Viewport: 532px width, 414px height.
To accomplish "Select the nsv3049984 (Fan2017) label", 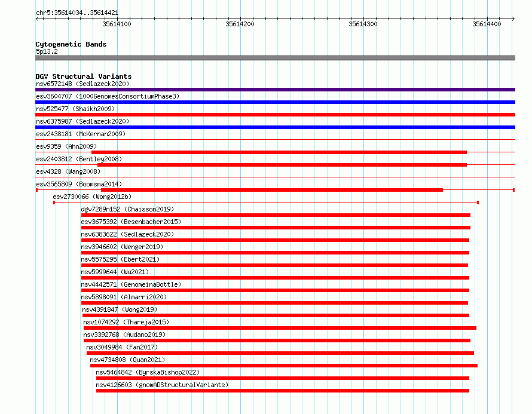I will 122,347.
